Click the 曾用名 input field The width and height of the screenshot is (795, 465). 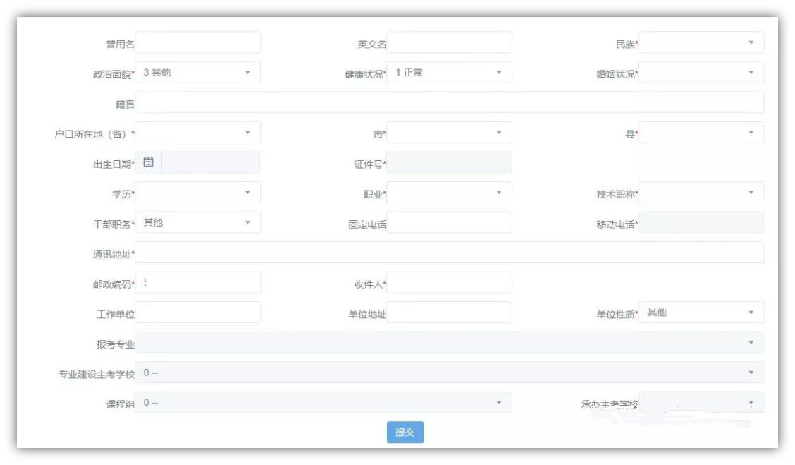coord(198,43)
